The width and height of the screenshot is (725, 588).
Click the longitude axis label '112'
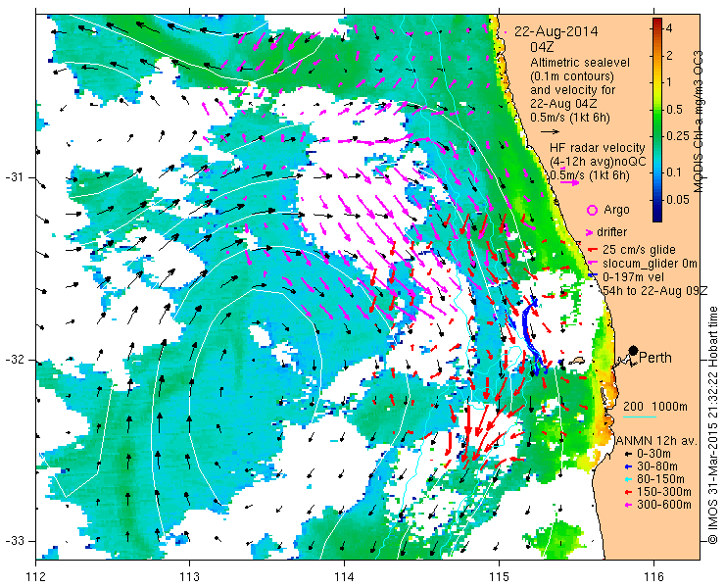tap(36, 577)
